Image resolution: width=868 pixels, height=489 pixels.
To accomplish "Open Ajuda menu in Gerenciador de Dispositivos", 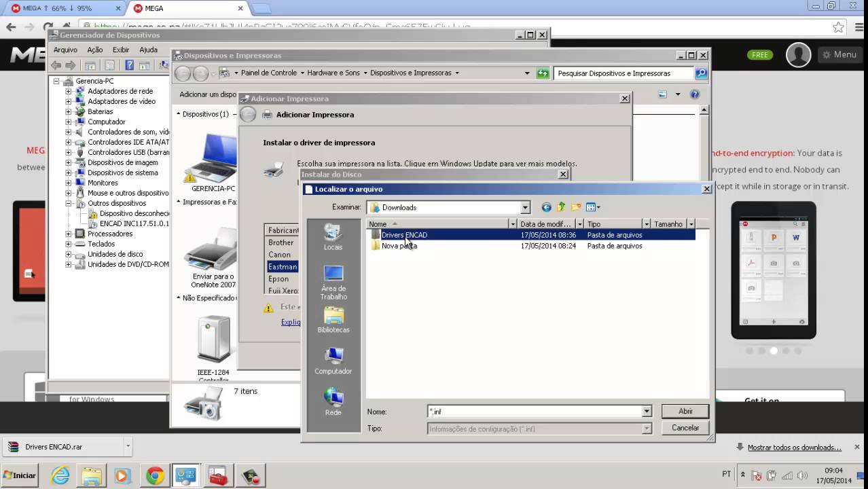I will coord(148,50).
